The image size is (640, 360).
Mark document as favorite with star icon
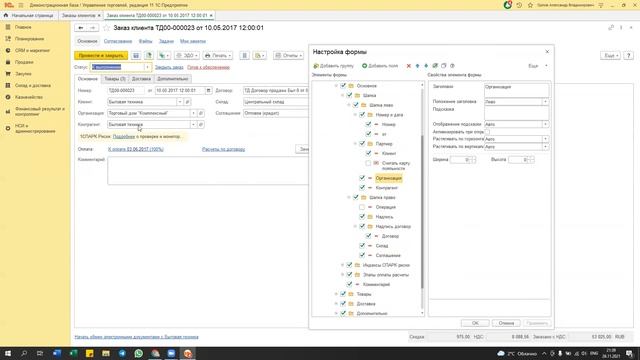(x=107, y=28)
